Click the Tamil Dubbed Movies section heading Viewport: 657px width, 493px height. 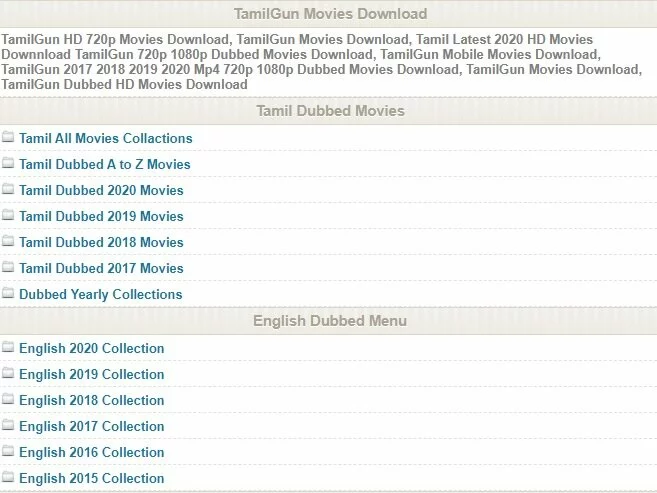[330, 111]
